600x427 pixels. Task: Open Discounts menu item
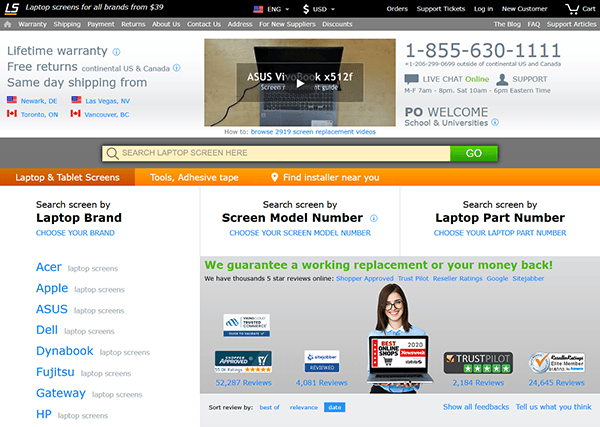tap(337, 24)
